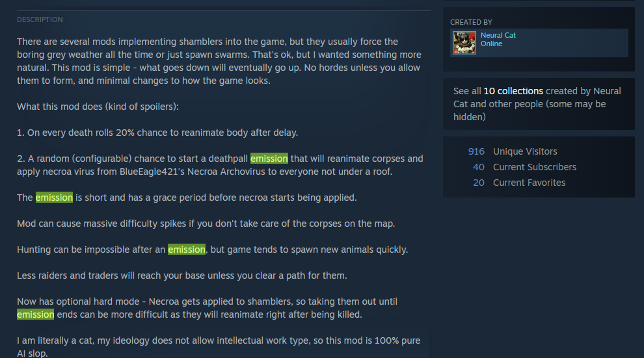Screen dimensions: 644x358
Task: Click the 20 Current Favorites count
Action: click(479, 183)
